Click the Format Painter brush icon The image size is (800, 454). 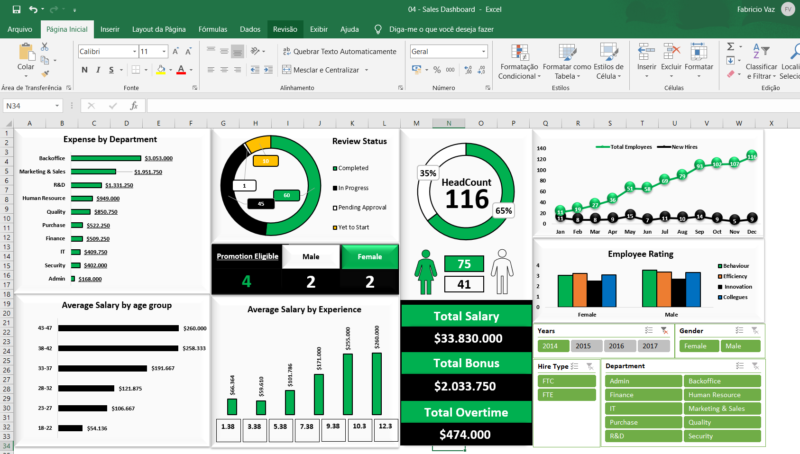(44, 73)
